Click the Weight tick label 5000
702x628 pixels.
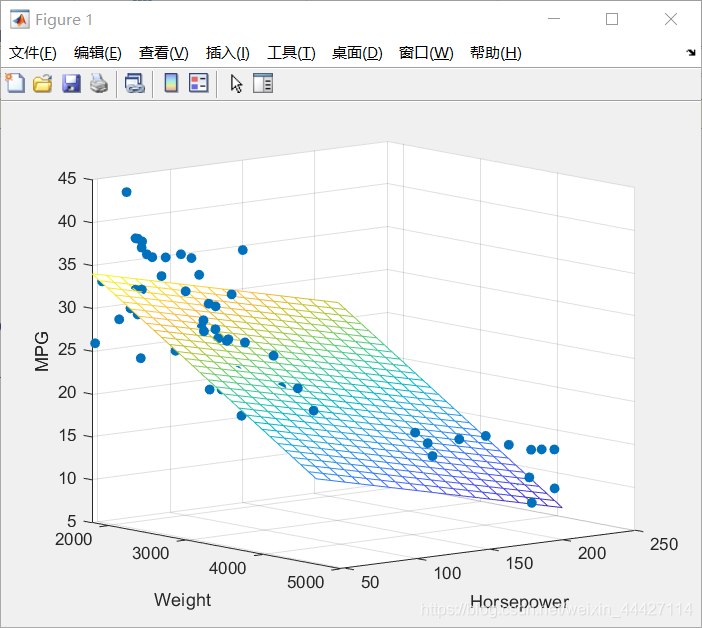click(305, 582)
